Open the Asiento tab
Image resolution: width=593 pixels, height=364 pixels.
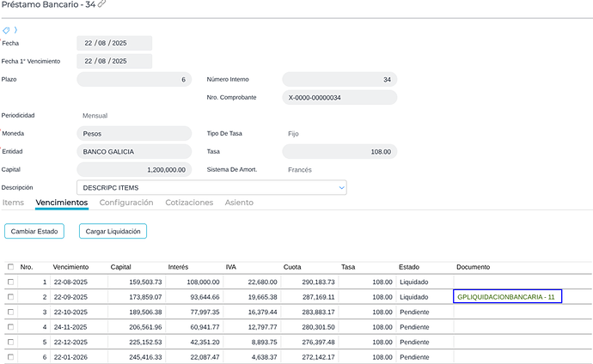pos(239,203)
